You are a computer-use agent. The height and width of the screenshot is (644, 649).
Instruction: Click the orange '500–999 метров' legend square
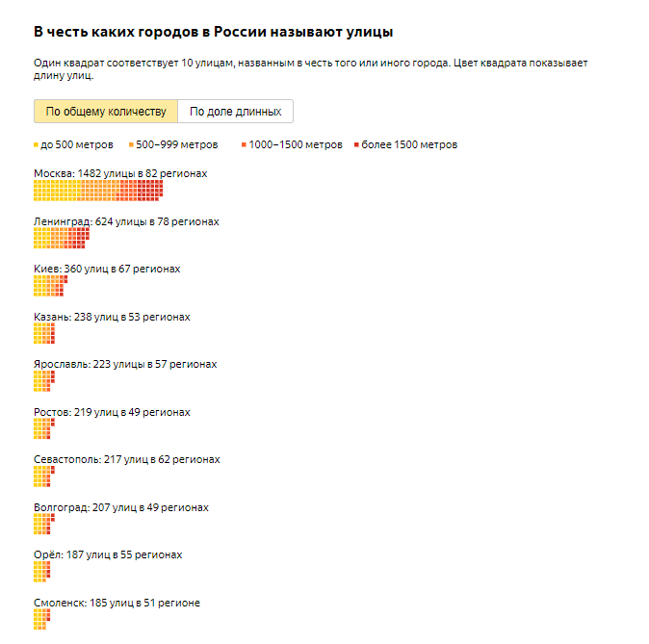[x=132, y=145]
